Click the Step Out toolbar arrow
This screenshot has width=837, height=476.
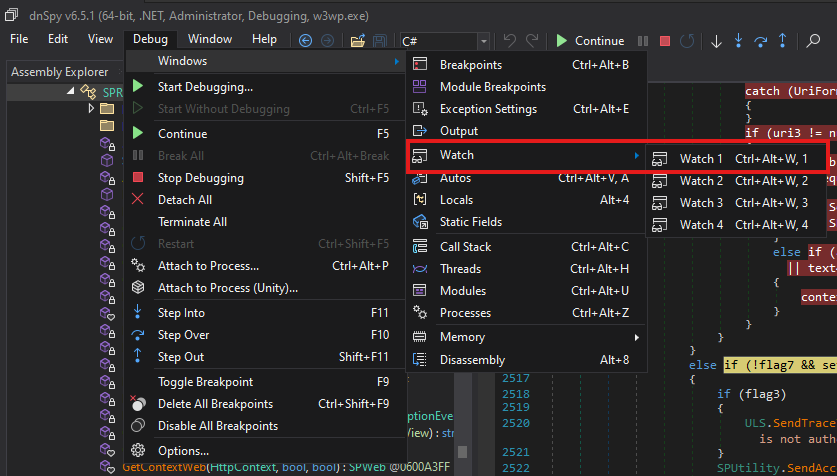(x=783, y=41)
